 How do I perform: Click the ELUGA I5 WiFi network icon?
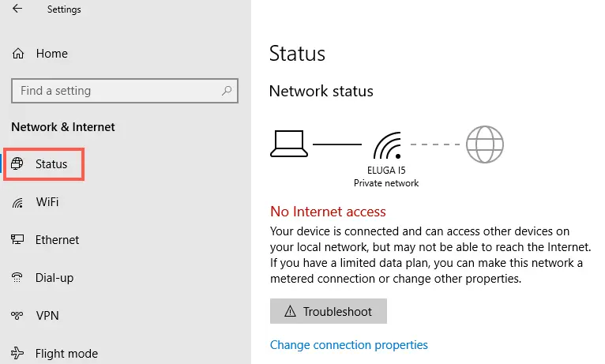tap(387, 146)
